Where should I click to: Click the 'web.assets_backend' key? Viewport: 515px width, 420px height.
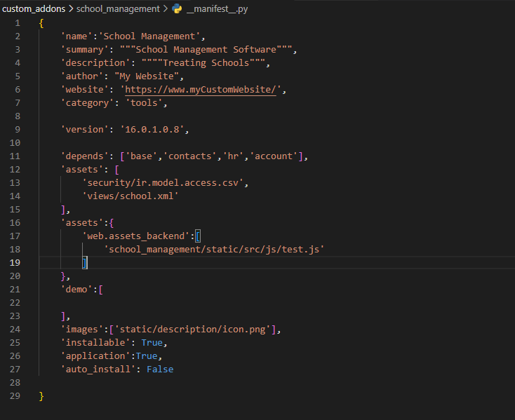pyautogui.click(x=135, y=236)
